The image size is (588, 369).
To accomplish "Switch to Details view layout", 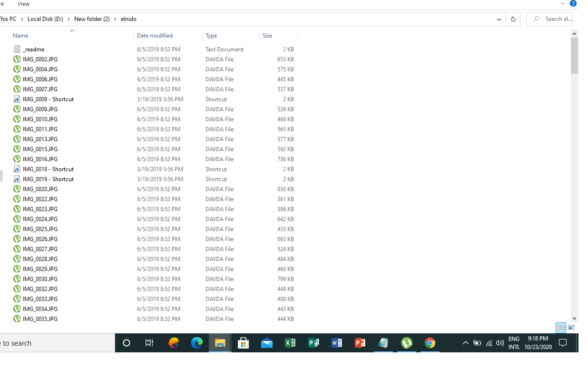I will click(x=561, y=328).
